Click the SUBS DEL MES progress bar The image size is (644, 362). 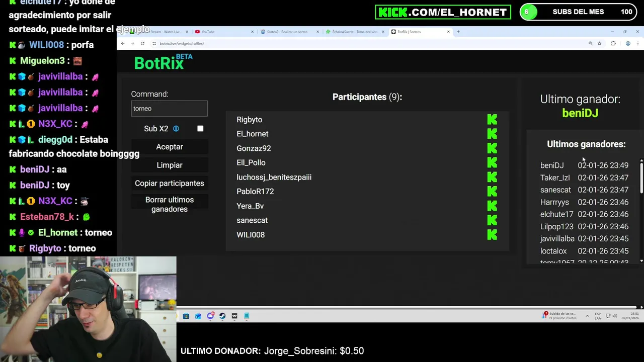pyautogui.click(x=578, y=12)
